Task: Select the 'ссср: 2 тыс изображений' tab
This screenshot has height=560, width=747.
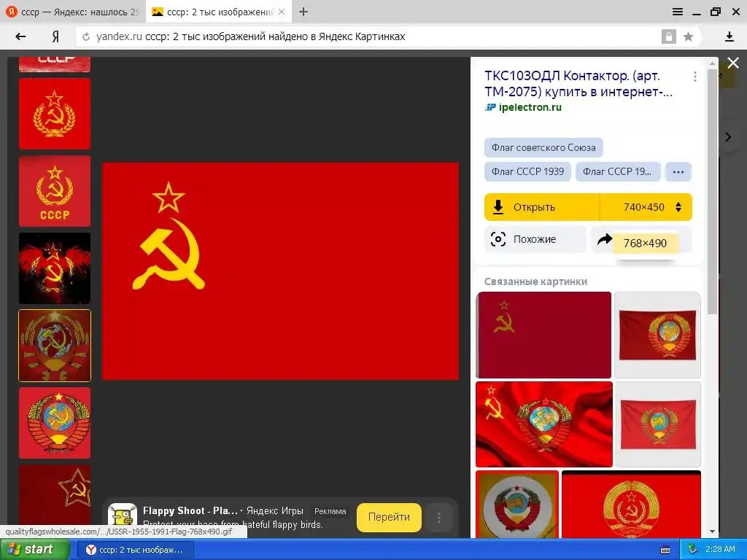Action: [x=219, y=12]
